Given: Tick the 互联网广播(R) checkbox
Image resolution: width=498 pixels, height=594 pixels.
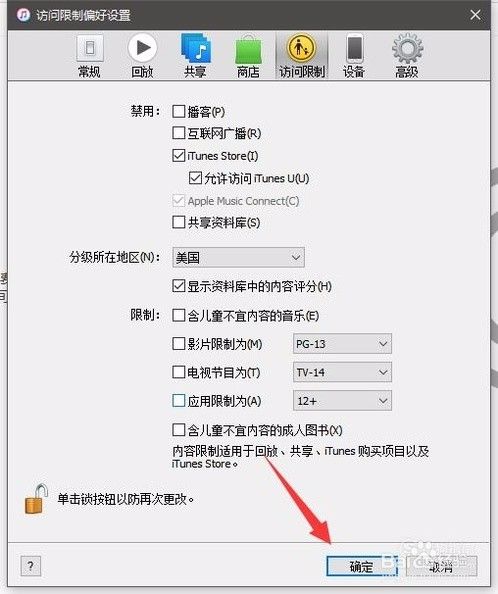Looking at the screenshot, I should point(178,133).
